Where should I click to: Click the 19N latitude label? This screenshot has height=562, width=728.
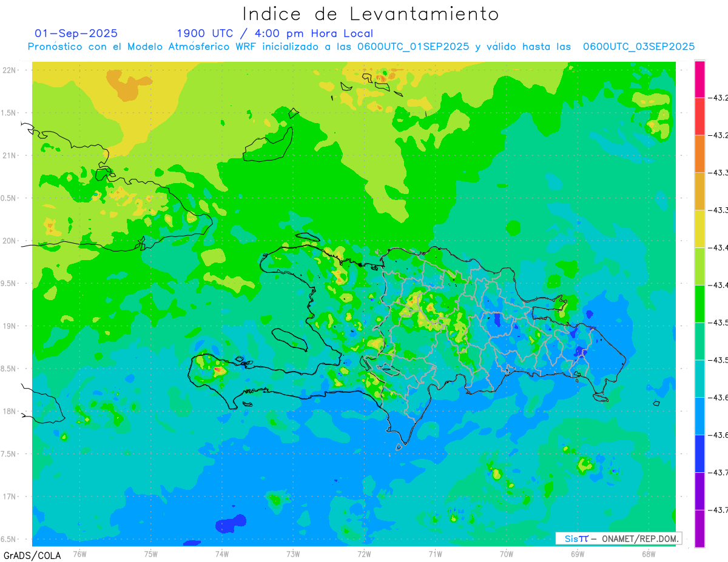pyautogui.click(x=10, y=326)
